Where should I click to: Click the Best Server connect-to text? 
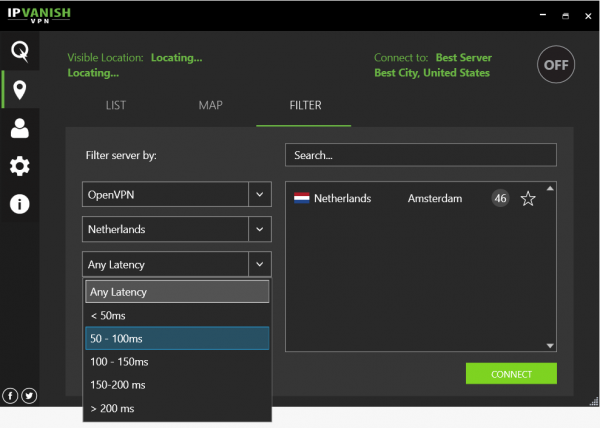point(464,57)
